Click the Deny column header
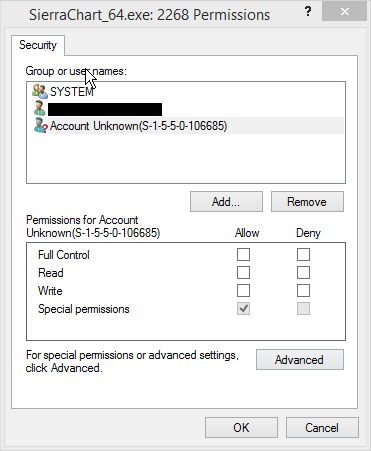The height and width of the screenshot is (451, 371). tap(308, 233)
